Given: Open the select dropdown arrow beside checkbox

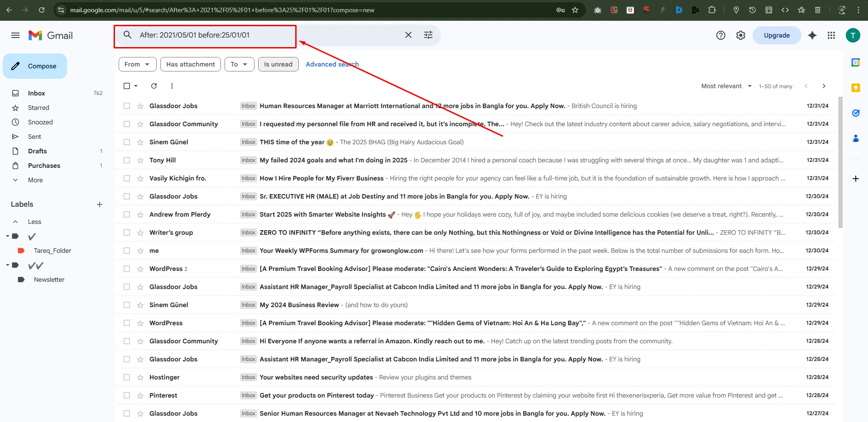Looking at the screenshot, I should click(136, 86).
